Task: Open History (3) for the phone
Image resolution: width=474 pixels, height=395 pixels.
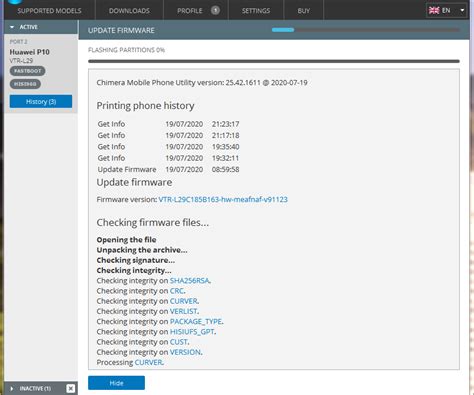Action: pyautogui.click(x=41, y=102)
